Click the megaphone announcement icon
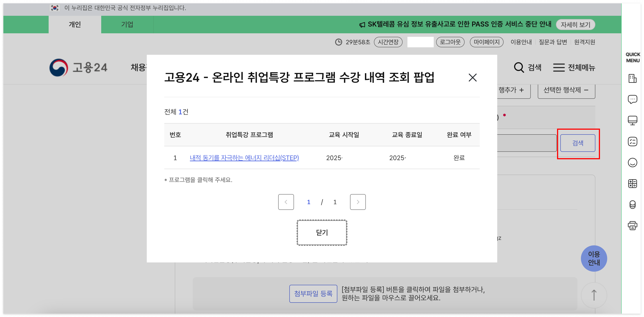Image resolution: width=644 pixels, height=317 pixels. pyautogui.click(x=362, y=25)
